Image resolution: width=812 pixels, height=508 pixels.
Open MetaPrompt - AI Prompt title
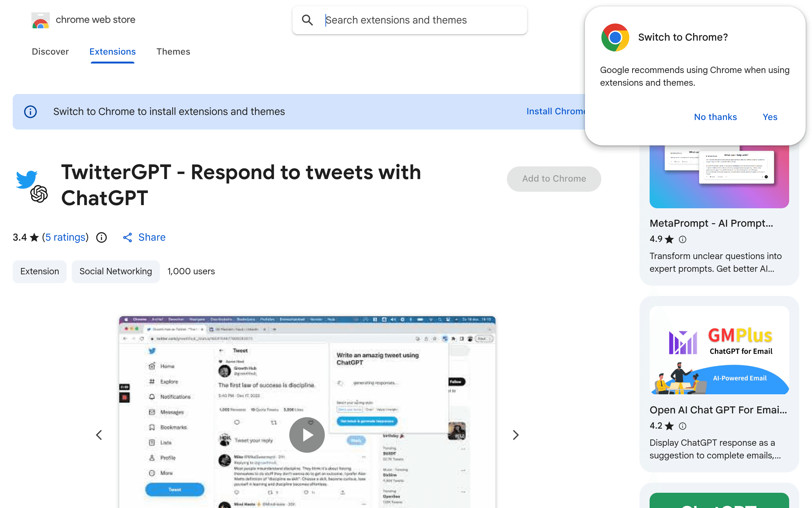point(711,223)
